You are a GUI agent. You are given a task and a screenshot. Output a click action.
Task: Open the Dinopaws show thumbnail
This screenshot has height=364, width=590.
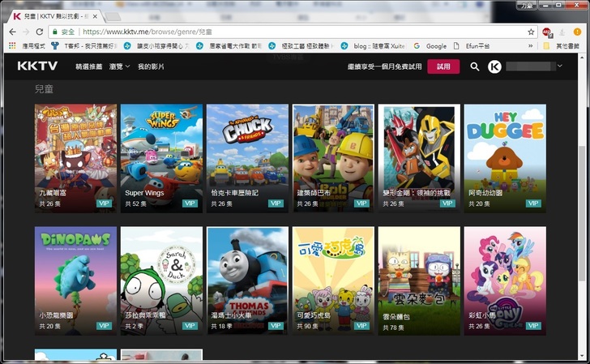(x=75, y=280)
